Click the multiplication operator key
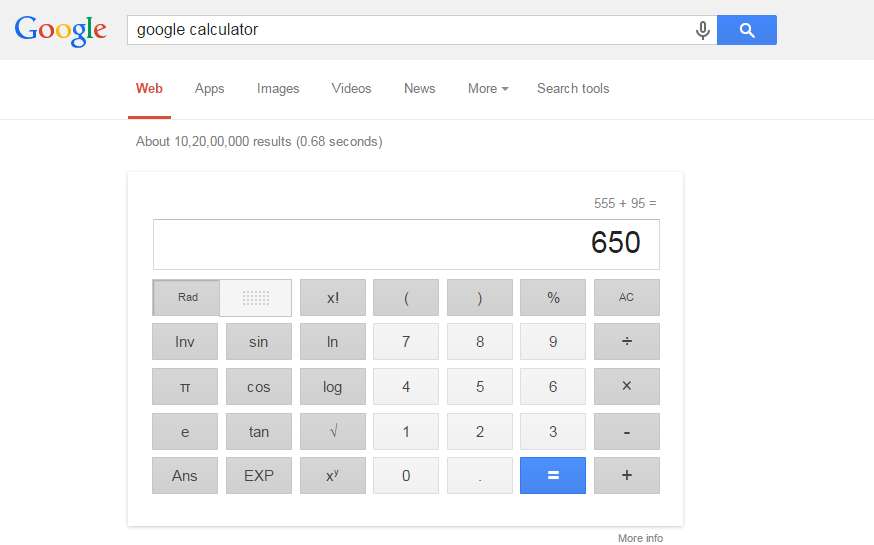874x545 pixels. 627,387
